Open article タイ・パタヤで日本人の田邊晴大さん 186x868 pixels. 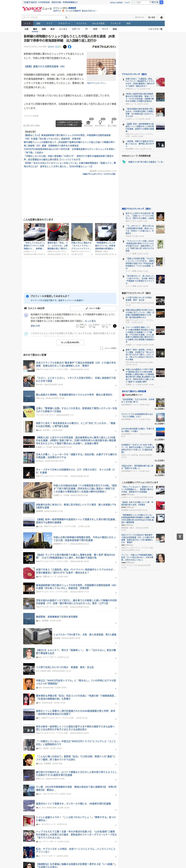tap(76, 471)
